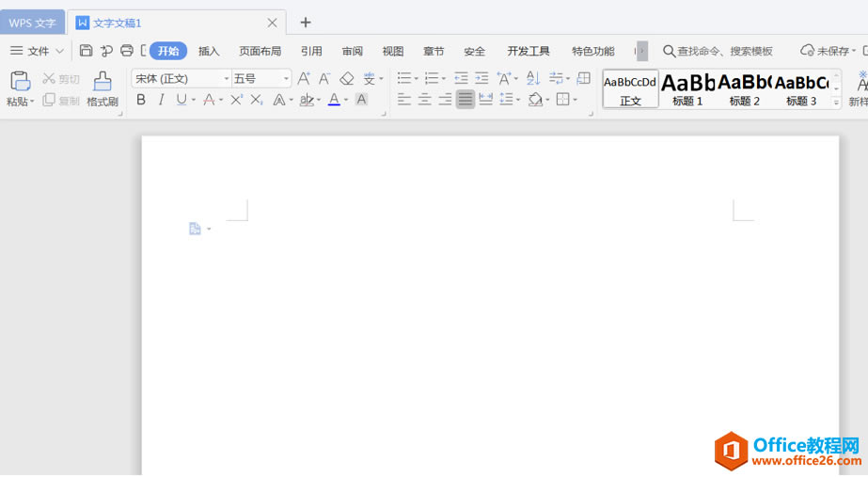Click the increase indent icon

tap(482, 78)
